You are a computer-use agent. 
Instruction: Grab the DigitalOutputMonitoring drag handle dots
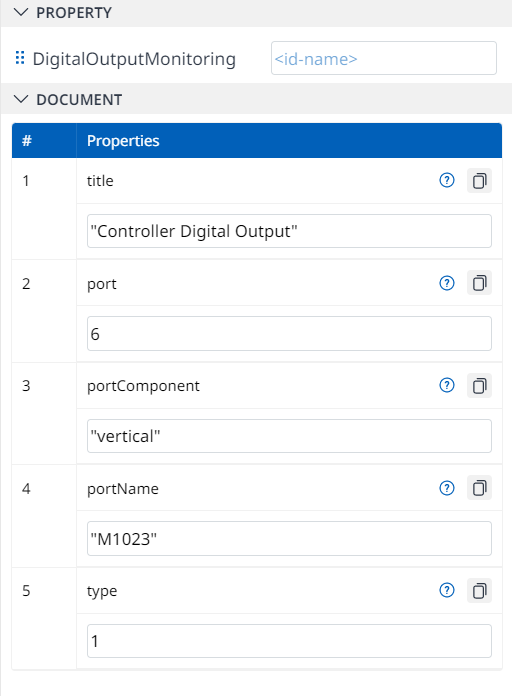click(x=20, y=58)
